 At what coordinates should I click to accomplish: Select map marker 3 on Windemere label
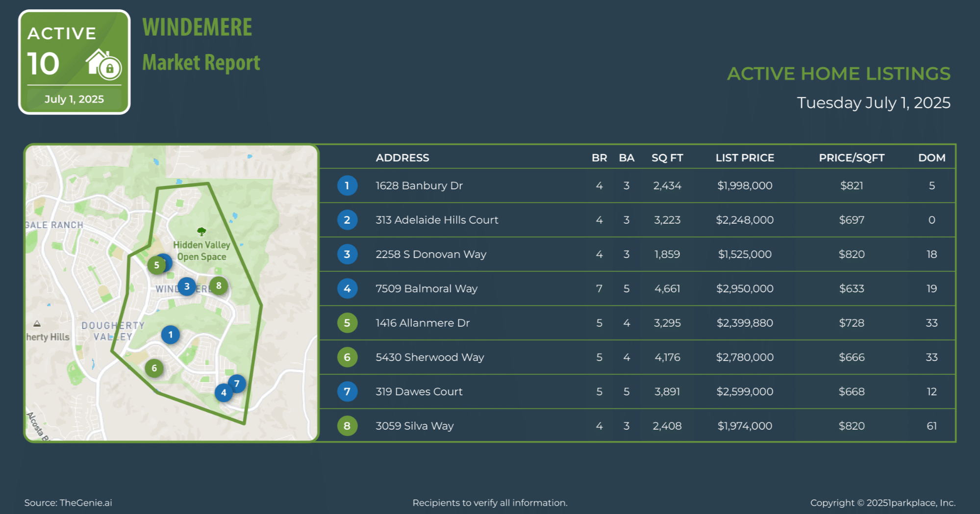click(187, 286)
